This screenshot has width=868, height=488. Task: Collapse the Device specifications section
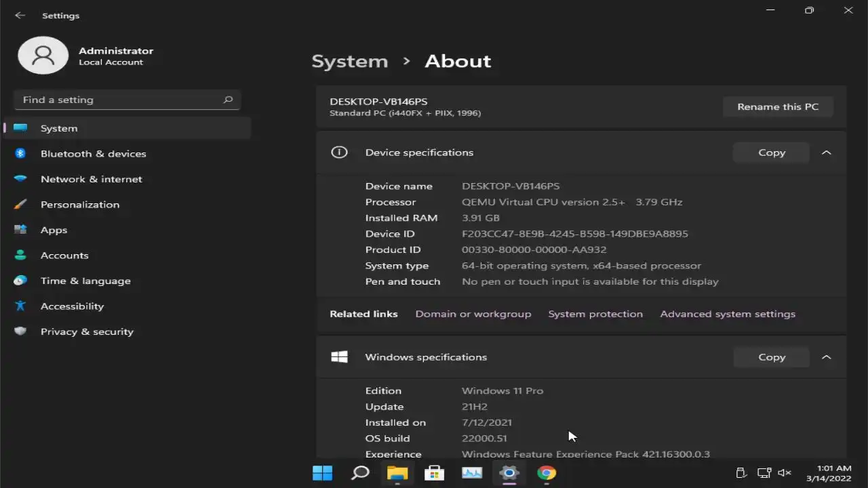(826, 152)
